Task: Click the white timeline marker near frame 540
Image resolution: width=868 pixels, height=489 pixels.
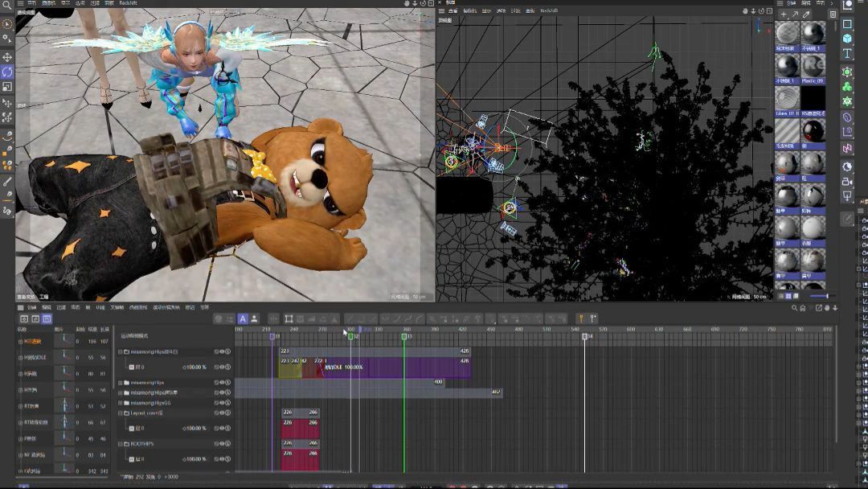Action: pos(584,336)
